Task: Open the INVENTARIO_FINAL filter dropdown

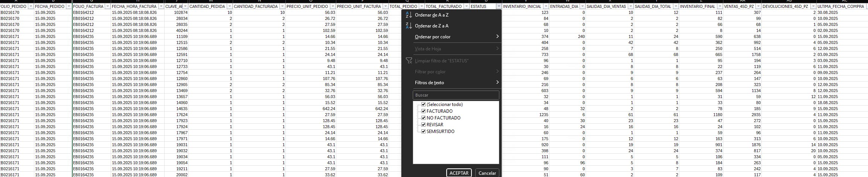Action: [x=720, y=6]
